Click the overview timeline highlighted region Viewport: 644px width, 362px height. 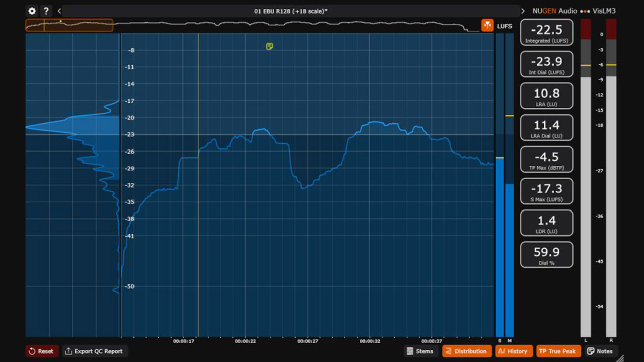point(69,25)
